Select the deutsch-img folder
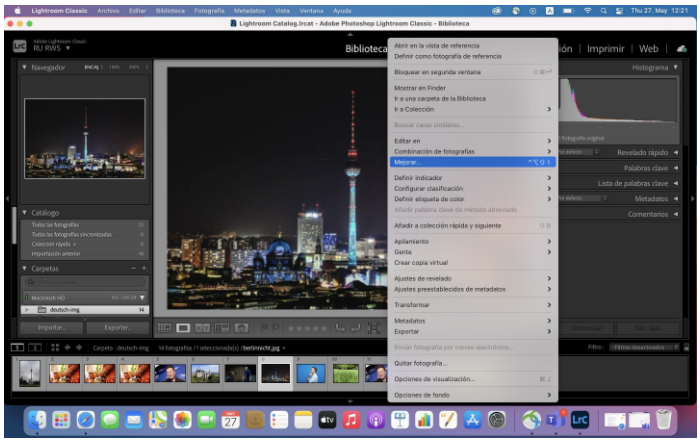The height and width of the screenshot is (446, 700). [85, 309]
